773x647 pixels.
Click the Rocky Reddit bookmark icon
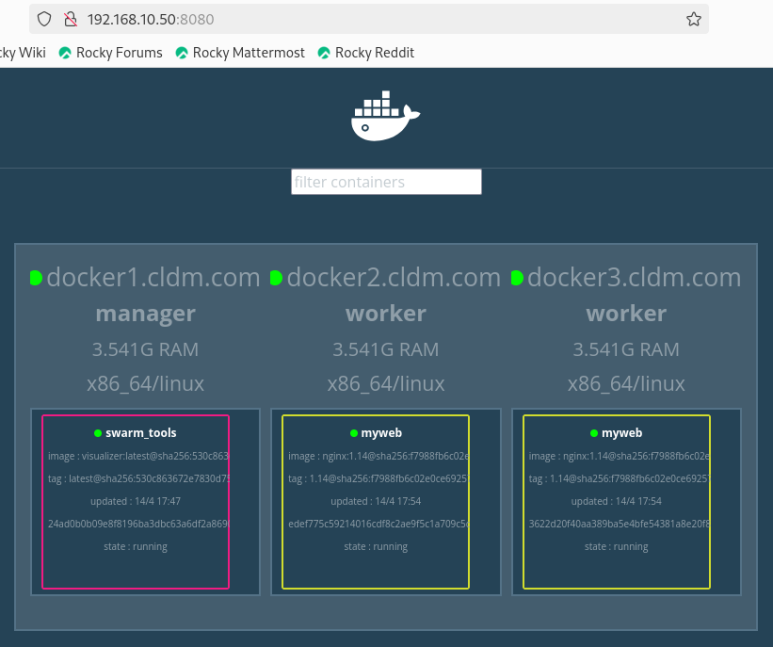click(x=324, y=53)
